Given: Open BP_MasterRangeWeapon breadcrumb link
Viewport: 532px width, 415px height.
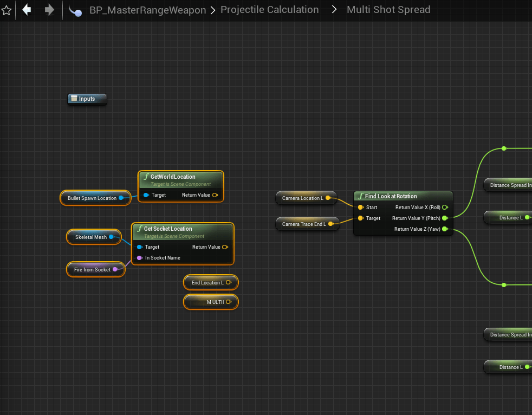Looking at the screenshot, I should (147, 10).
